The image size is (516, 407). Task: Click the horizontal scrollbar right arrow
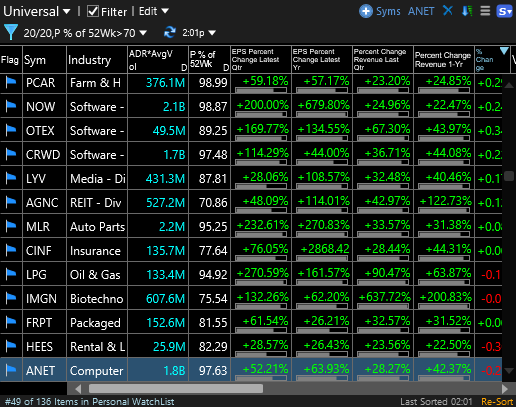click(505, 389)
